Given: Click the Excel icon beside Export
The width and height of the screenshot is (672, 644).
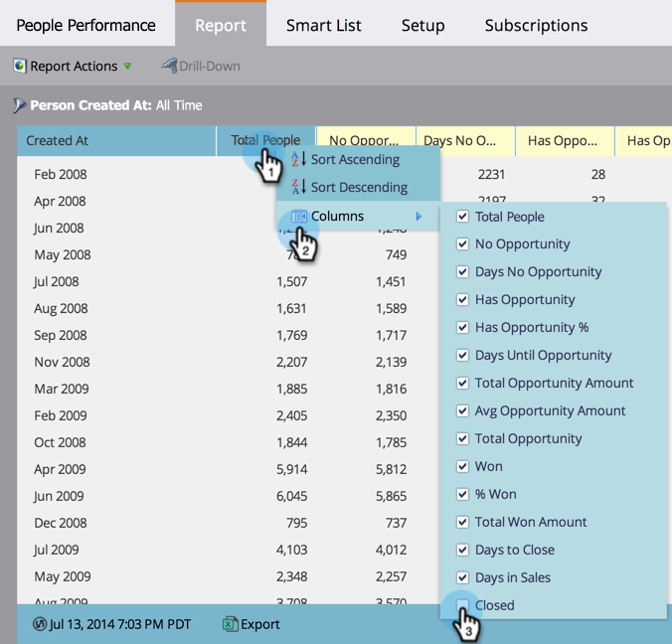Looking at the screenshot, I should (x=230, y=624).
